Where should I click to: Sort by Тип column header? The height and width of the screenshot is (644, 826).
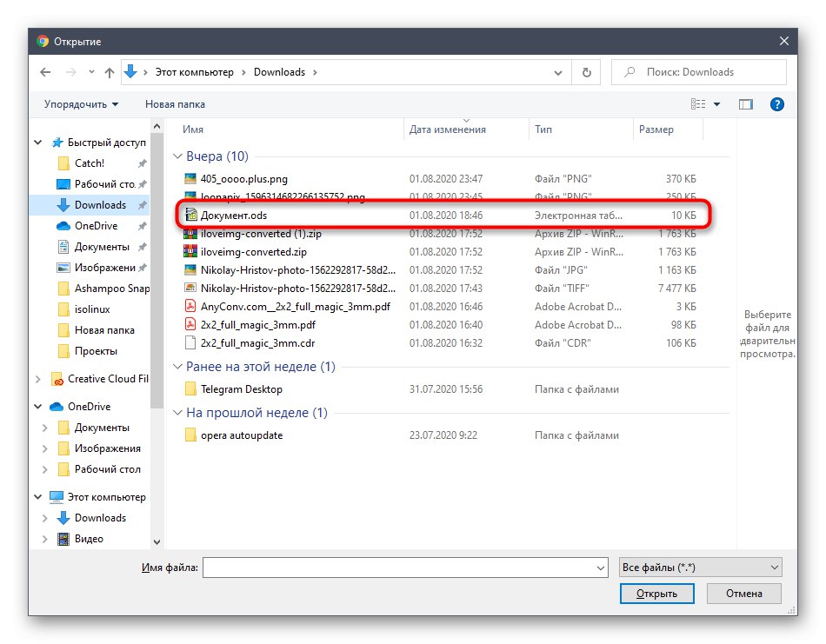click(543, 129)
